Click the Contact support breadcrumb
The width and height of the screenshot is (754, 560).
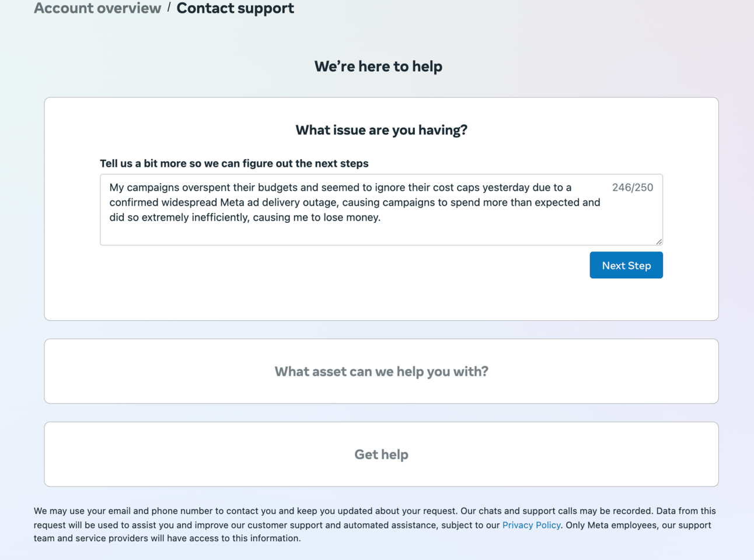coord(235,8)
